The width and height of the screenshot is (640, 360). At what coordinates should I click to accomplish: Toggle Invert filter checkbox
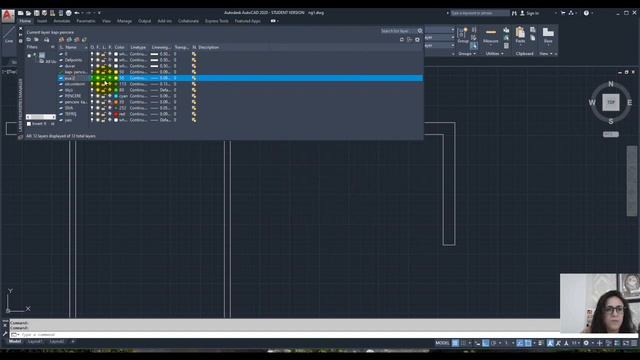[29, 124]
